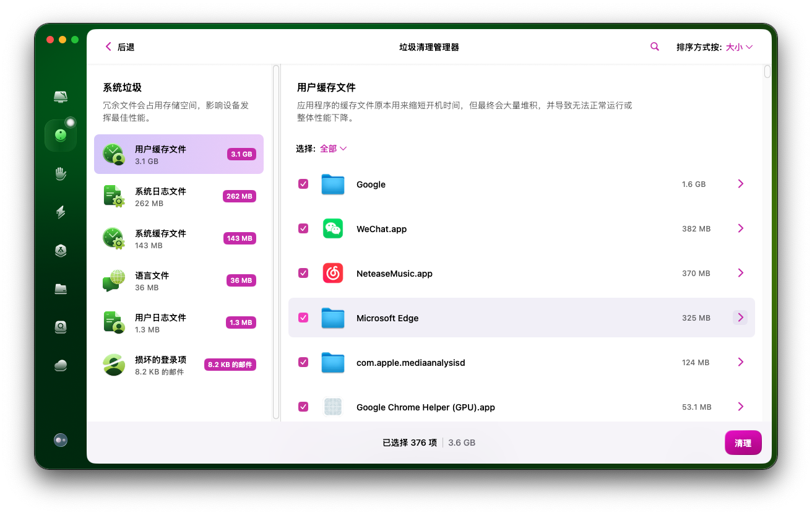Click the magnifying glass search icon
The height and width of the screenshot is (515, 812).
(655, 47)
